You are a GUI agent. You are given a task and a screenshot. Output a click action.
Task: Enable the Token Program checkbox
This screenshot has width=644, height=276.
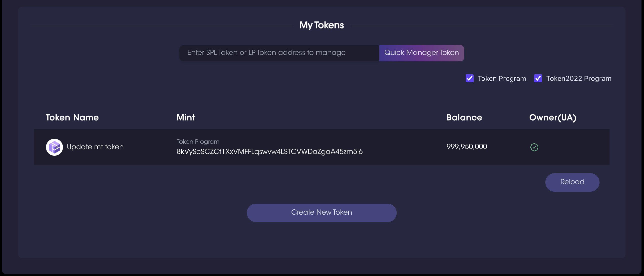click(469, 78)
